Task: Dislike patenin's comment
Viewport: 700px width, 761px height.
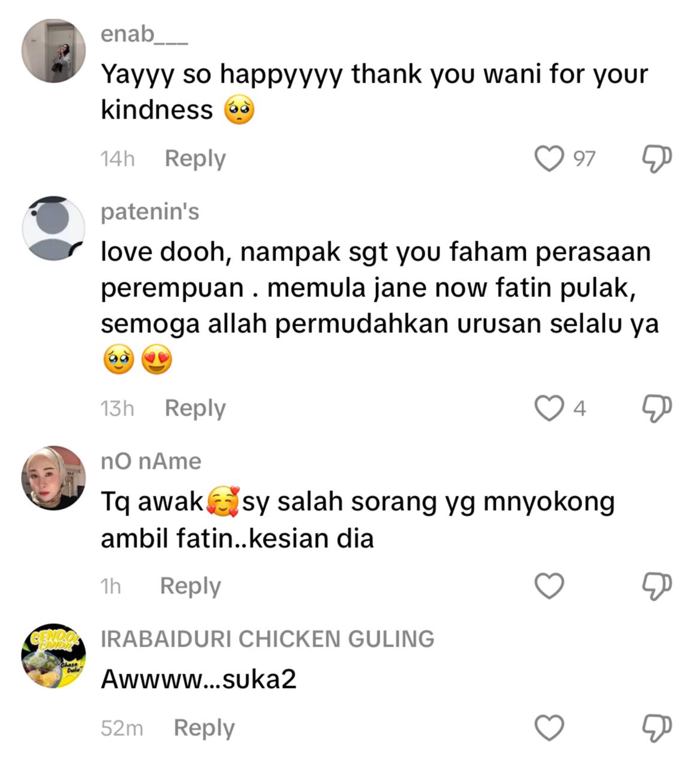Action: click(x=657, y=408)
